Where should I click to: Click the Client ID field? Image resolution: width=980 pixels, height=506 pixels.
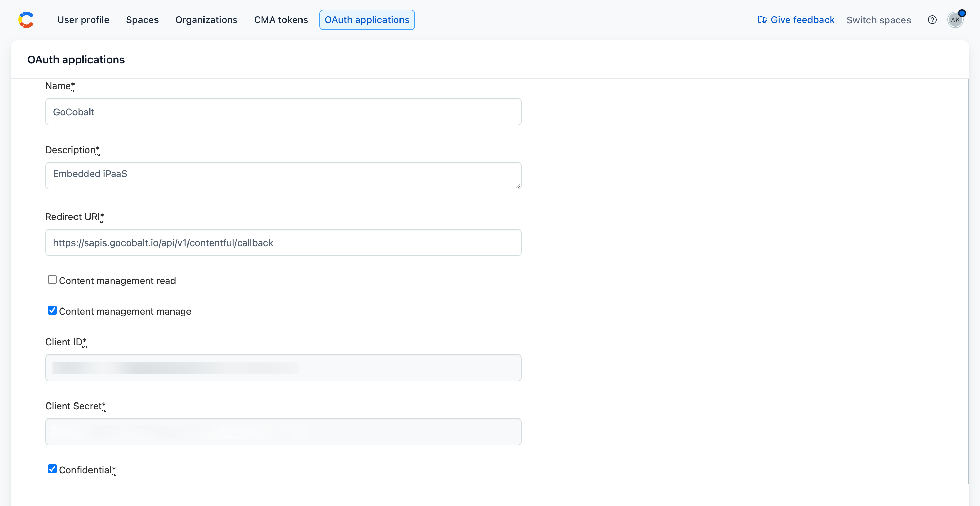pyautogui.click(x=283, y=368)
